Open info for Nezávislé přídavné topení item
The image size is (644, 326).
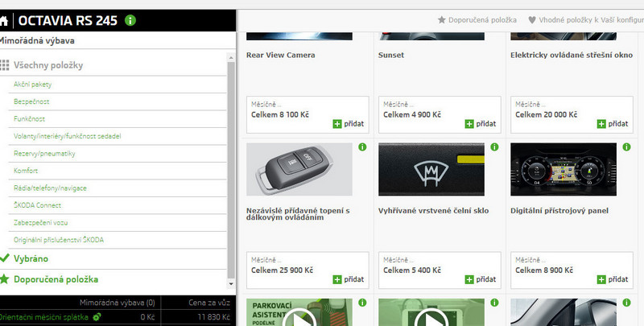361,147
